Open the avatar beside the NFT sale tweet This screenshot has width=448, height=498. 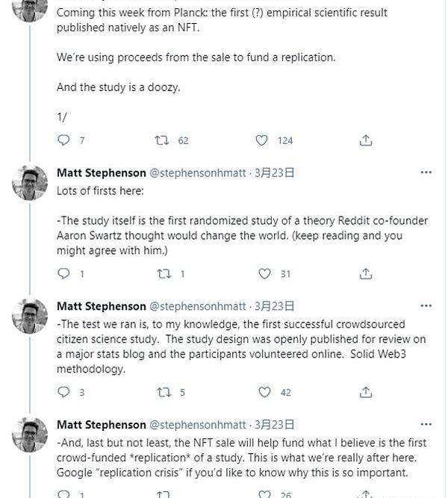click(x=30, y=435)
